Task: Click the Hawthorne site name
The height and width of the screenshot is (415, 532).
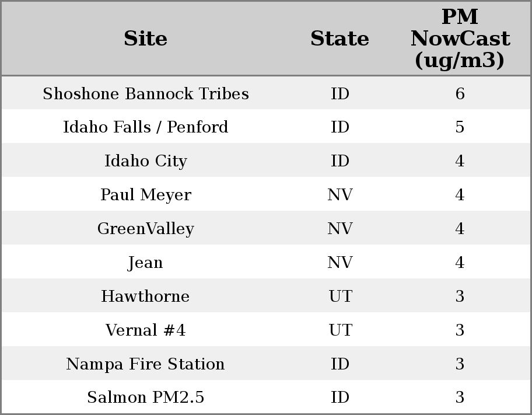Action: tap(146, 297)
